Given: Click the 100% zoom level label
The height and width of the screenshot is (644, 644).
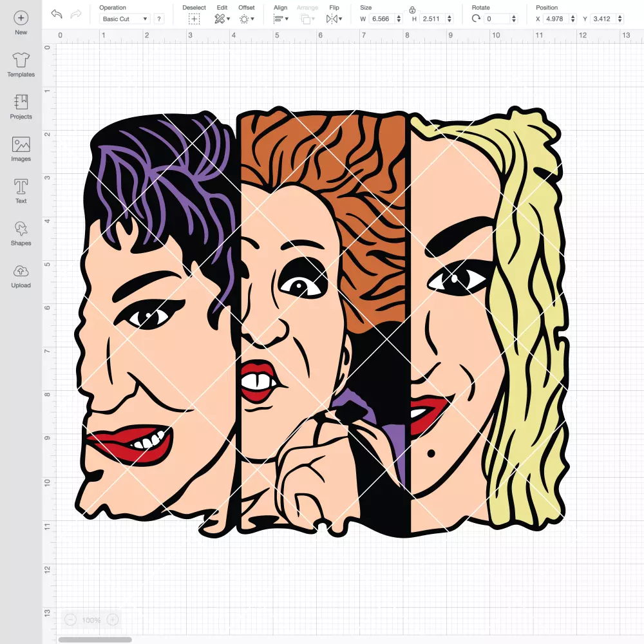Looking at the screenshot, I should [x=91, y=620].
